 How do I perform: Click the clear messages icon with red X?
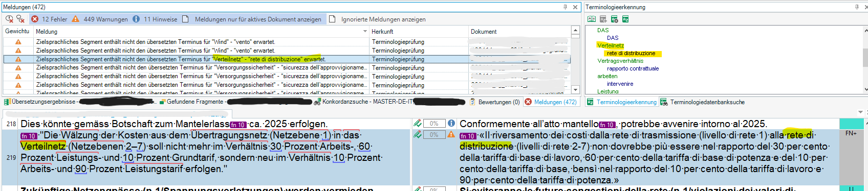pyautogui.click(x=20, y=19)
